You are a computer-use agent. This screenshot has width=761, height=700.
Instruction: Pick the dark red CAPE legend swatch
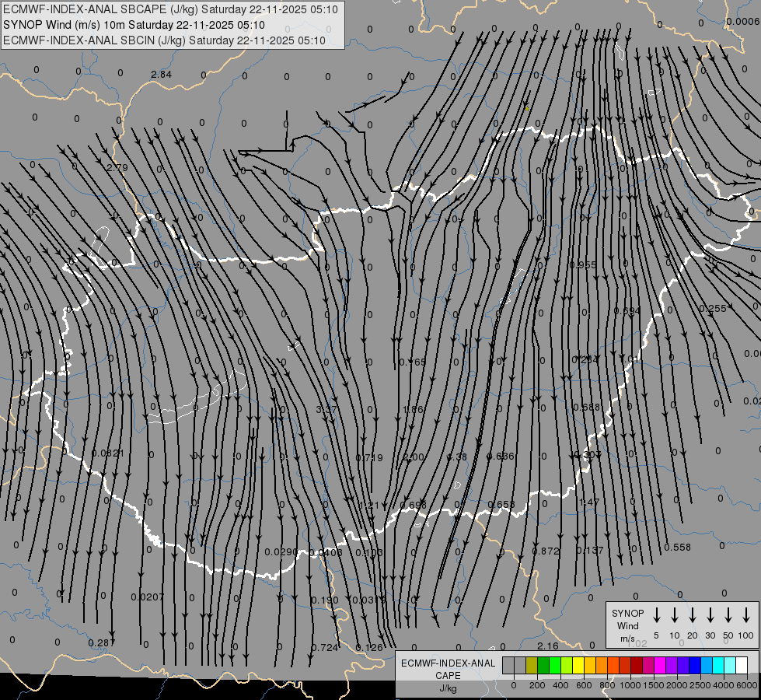637,665
